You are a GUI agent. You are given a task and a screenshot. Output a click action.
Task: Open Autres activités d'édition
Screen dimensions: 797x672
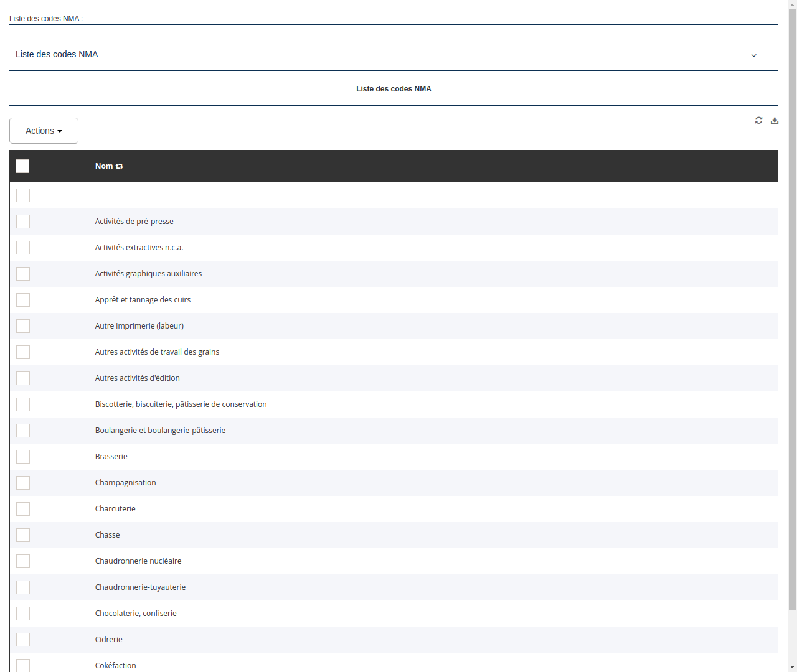[137, 378]
